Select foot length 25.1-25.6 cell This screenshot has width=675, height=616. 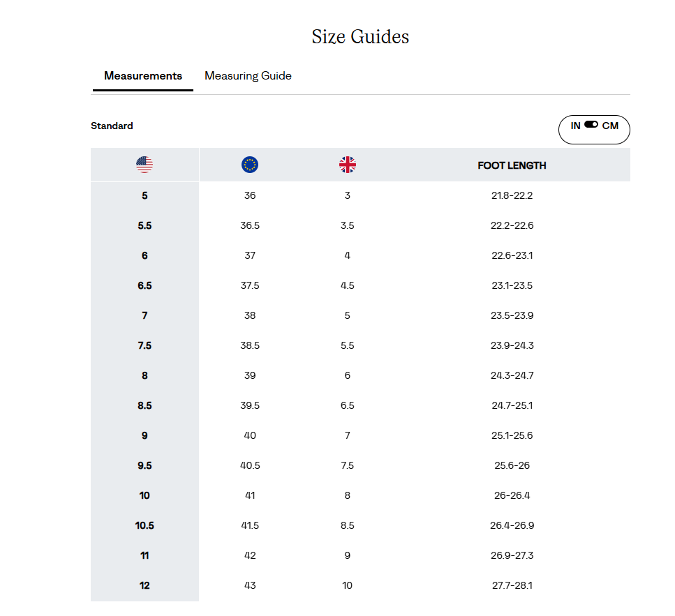pos(512,435)
